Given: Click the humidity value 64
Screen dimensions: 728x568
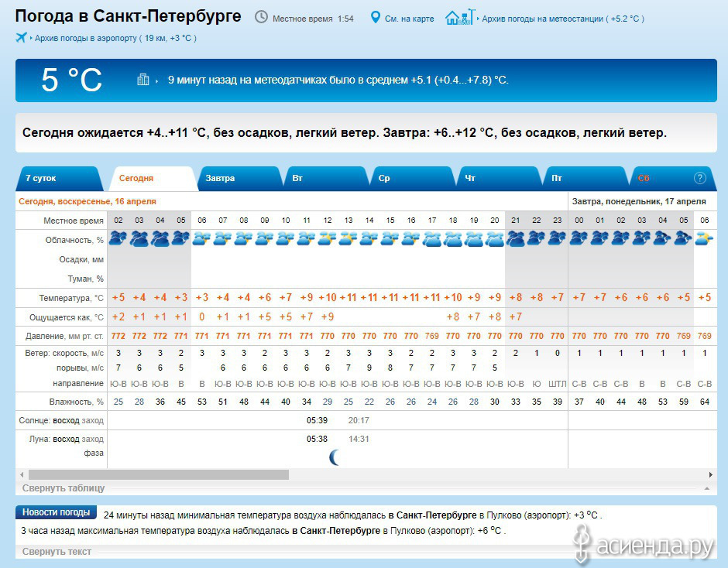Looking at the screenshot, I should click(704, 402).
